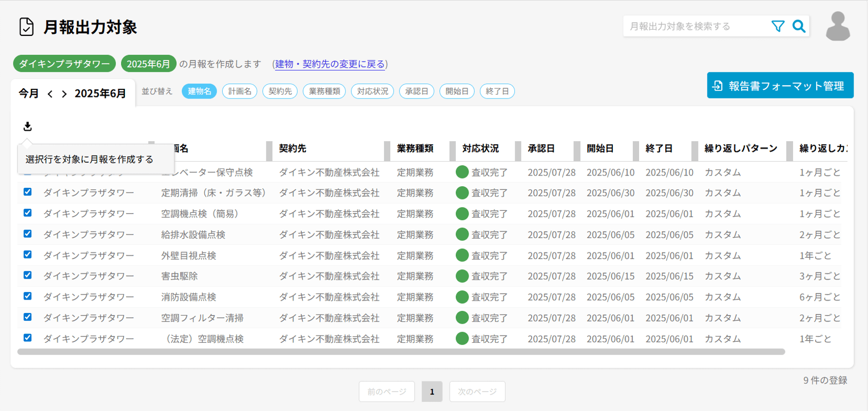This screenshot has height=411, width=868.
Task: Click 建物・契約先の変更に戻る link
Action: [330, 64]
